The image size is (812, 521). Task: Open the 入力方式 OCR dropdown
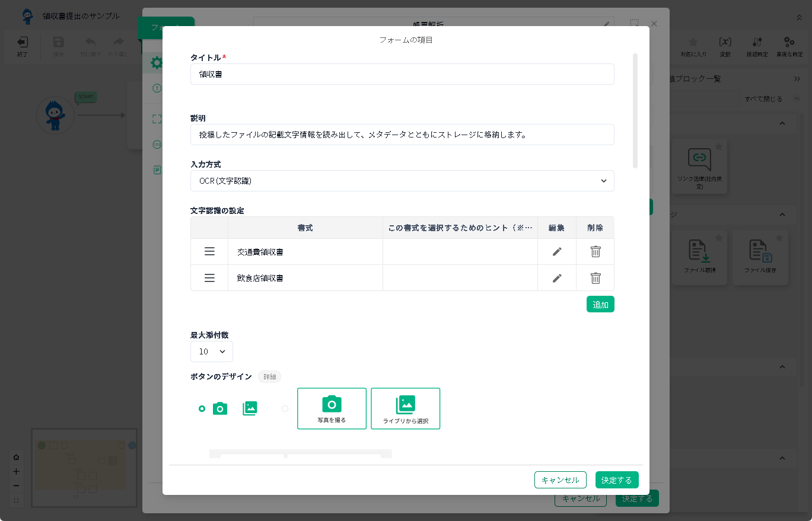402,181
